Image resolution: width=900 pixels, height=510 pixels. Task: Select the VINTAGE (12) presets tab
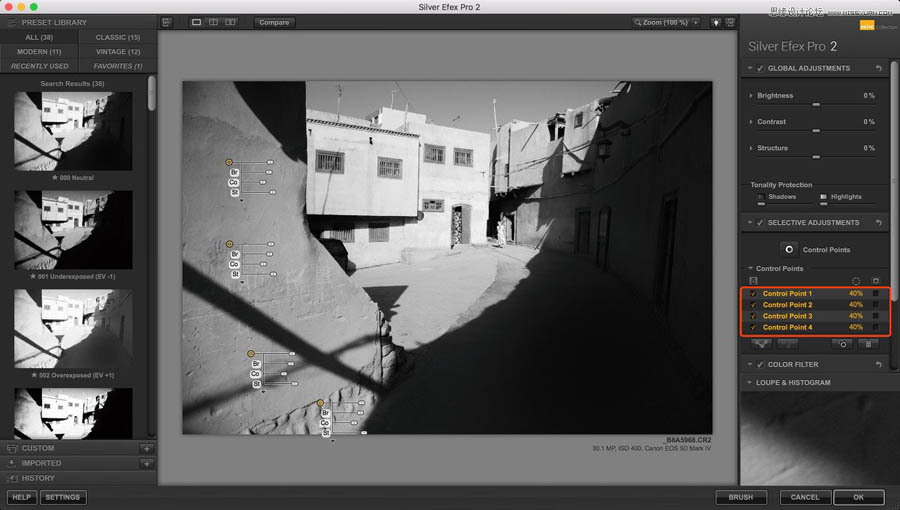click(118, 52)
